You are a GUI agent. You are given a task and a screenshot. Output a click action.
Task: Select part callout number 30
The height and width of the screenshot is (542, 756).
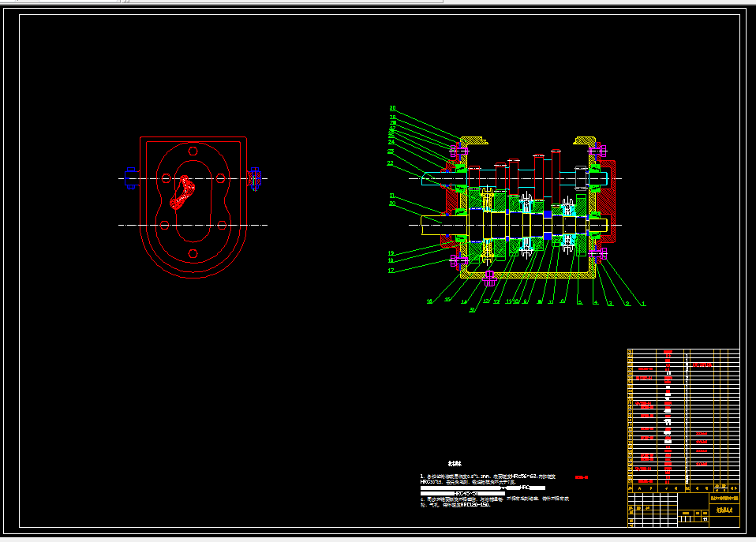pyautogui.click(x=392, y=108)
